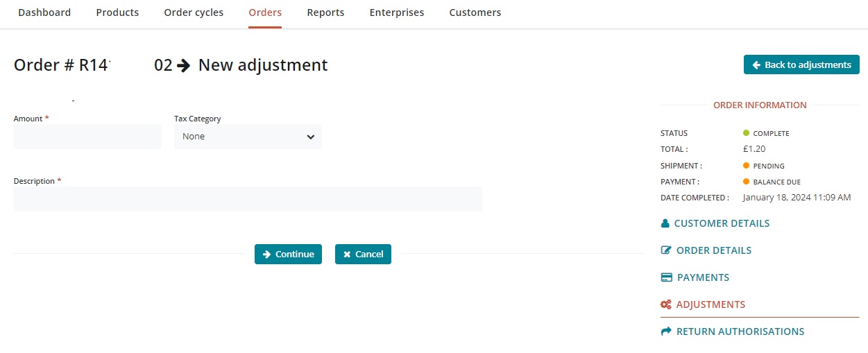Image resolution: width=868 pixels, height=353 pixels.
Task: Click the Tax Category chevron arrow
Action: point(310,137)
